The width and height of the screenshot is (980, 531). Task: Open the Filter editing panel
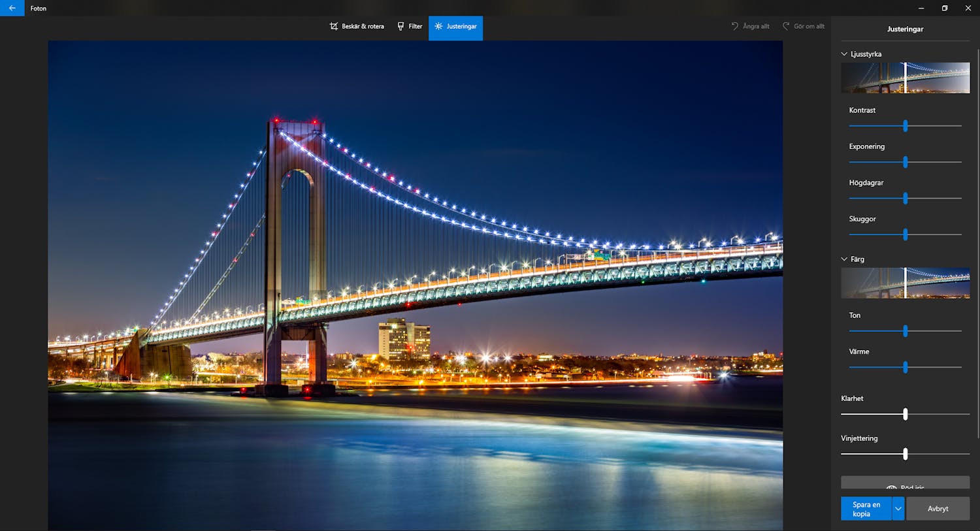[x=410, y=26]
